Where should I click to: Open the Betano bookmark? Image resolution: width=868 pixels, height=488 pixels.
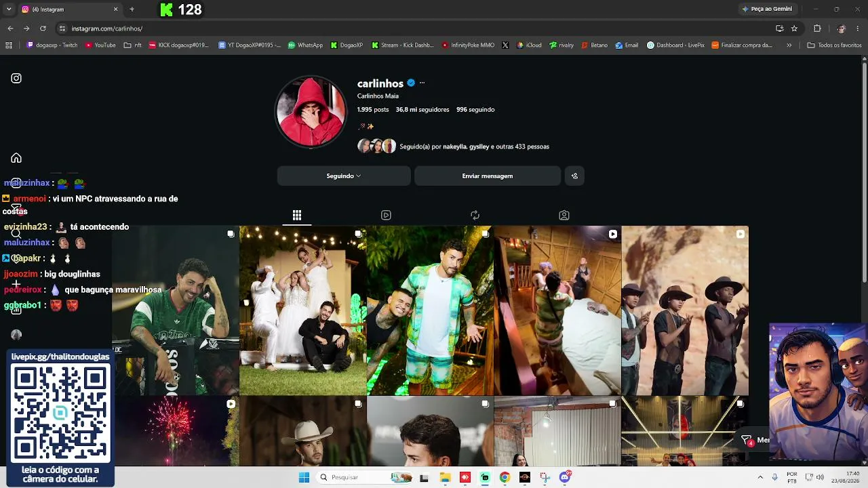pos(594,45)
